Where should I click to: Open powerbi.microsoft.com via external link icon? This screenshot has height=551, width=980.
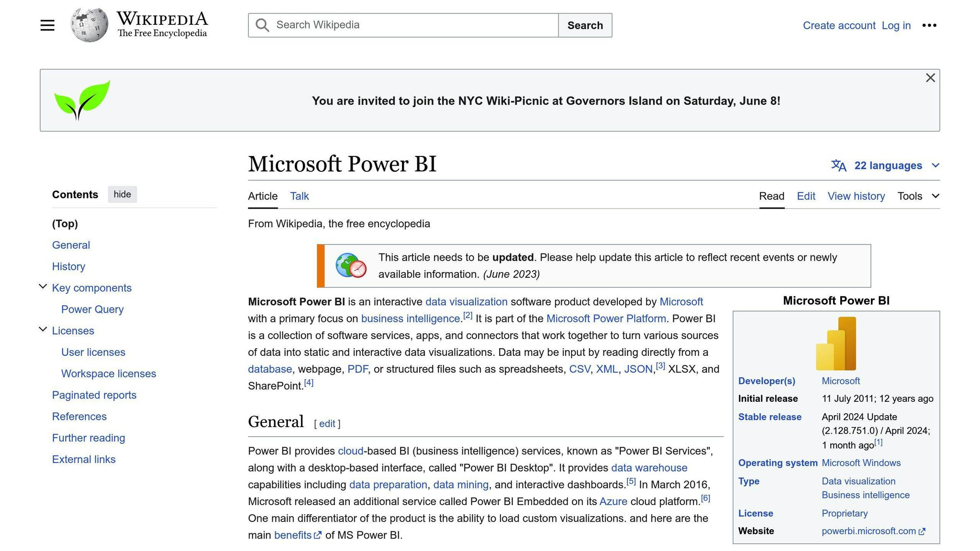click(x=922, y=531)
